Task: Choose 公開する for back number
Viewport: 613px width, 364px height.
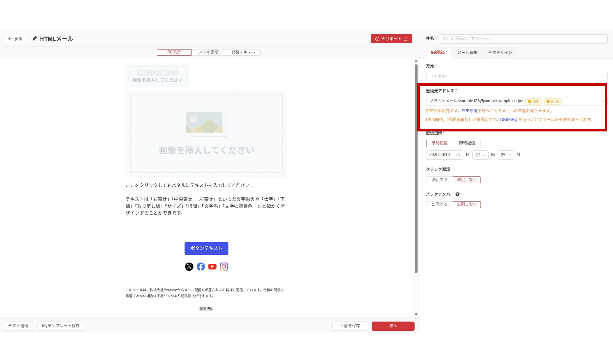Action: point(439,204)
